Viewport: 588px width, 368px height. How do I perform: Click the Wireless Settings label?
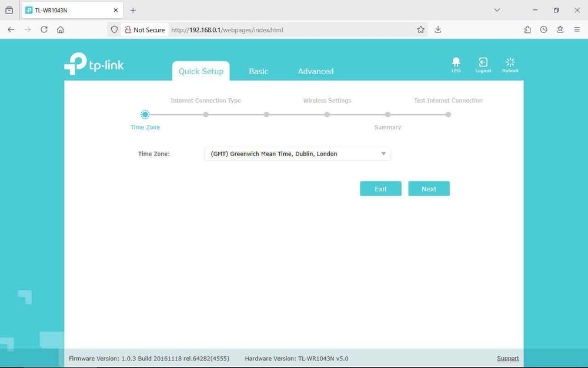tap(327, 101)
